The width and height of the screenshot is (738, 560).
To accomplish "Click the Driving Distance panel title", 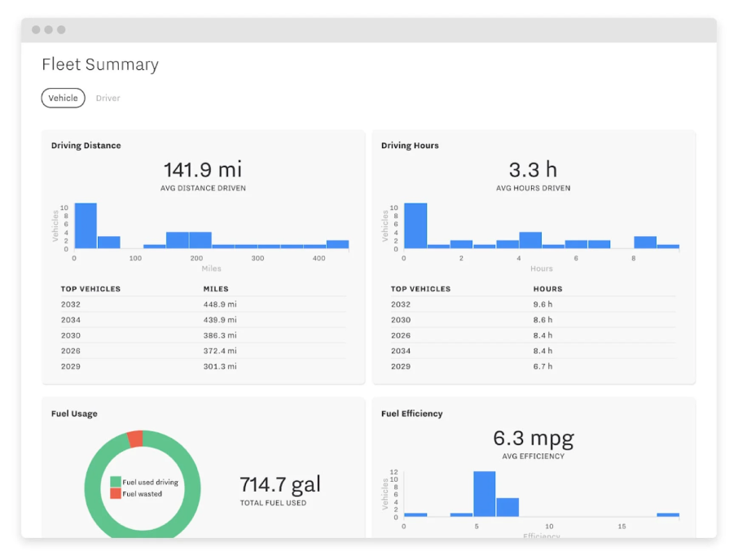I will [85, 145].
